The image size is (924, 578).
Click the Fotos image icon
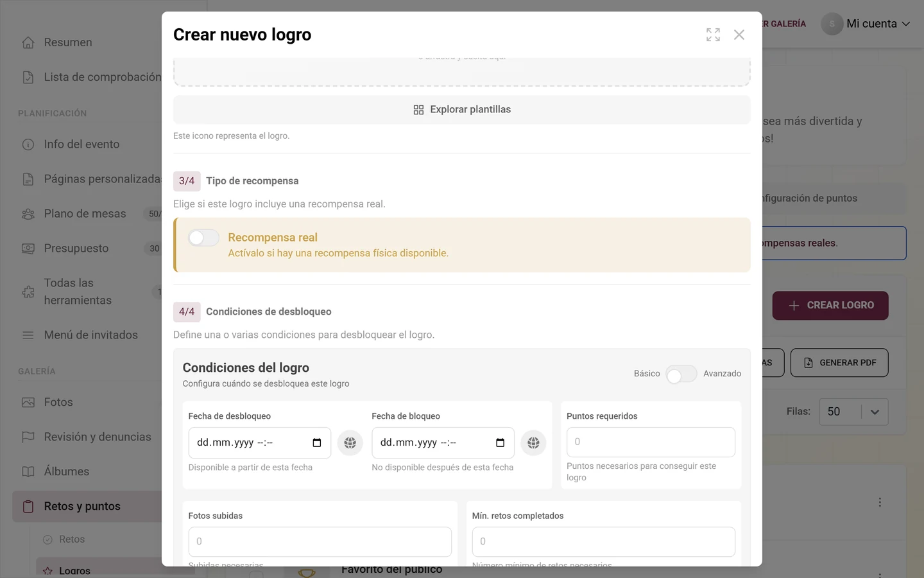[28, 402]
